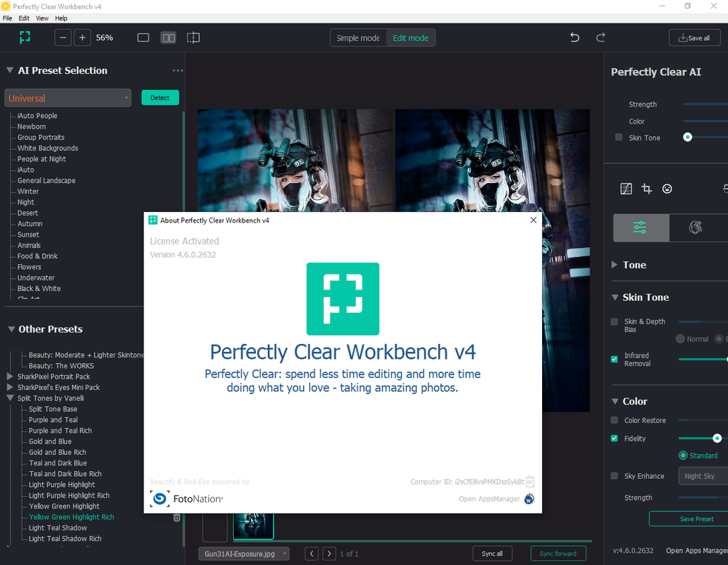Redo the last edit

coord(600,37)
